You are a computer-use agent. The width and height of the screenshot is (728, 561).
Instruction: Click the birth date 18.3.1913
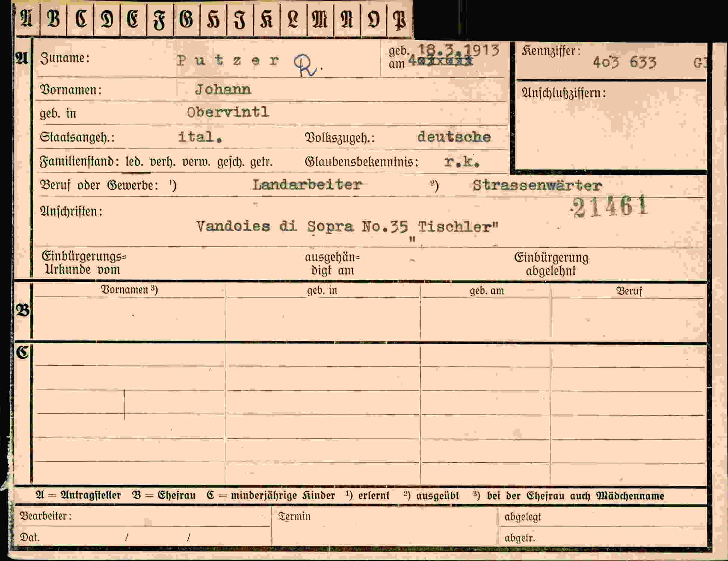(x=459, y=50)
